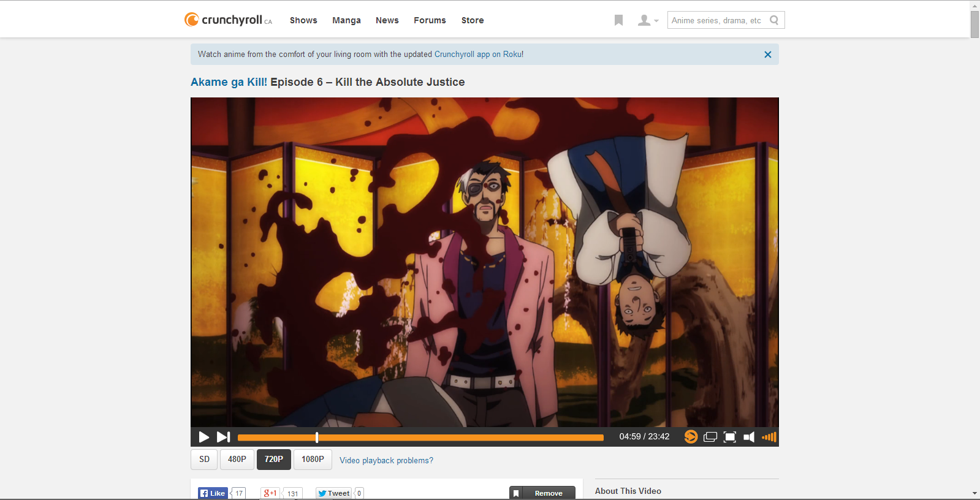
Task: Open the Manga menu
Action: click(346, 20)
